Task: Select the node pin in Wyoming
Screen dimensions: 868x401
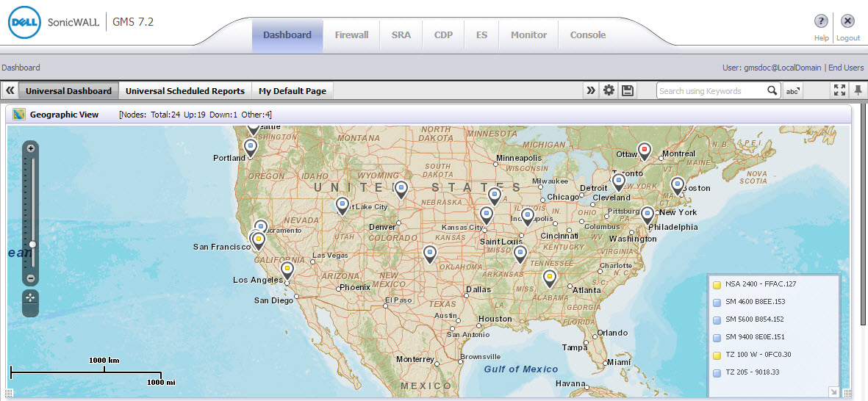Action: (401, 189)
